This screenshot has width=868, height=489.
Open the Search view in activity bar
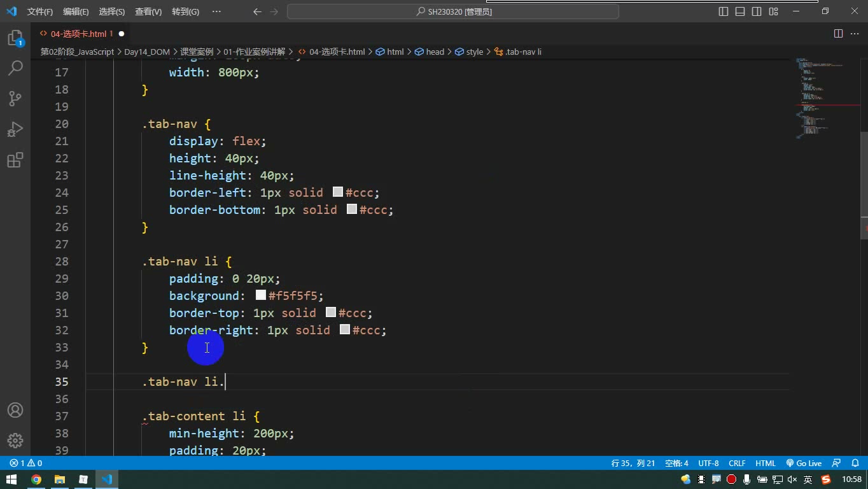[x=15, y=67]
